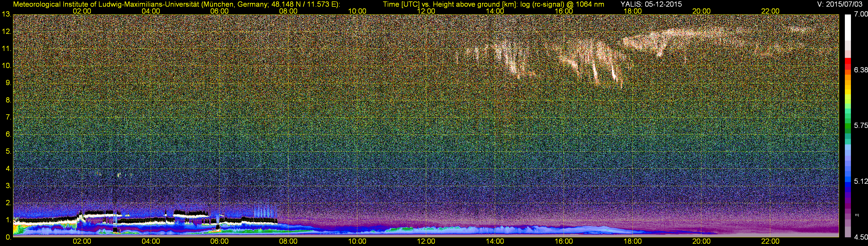Click the 2 km height axis label
The width and height of the screenshot is (868, 246).
click(8, 203)
